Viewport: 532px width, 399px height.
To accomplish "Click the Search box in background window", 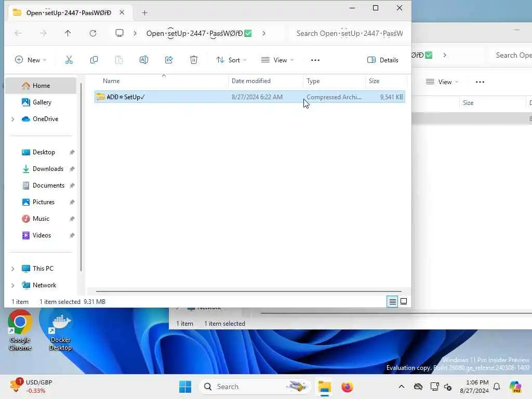I will pyautogui.click(x=511, y=55).
